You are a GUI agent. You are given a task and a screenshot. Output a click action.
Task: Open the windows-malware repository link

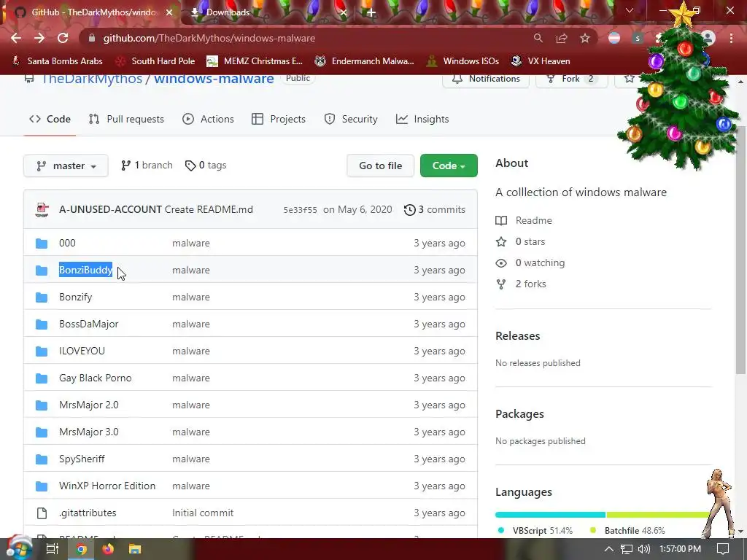tap(214, 79)
